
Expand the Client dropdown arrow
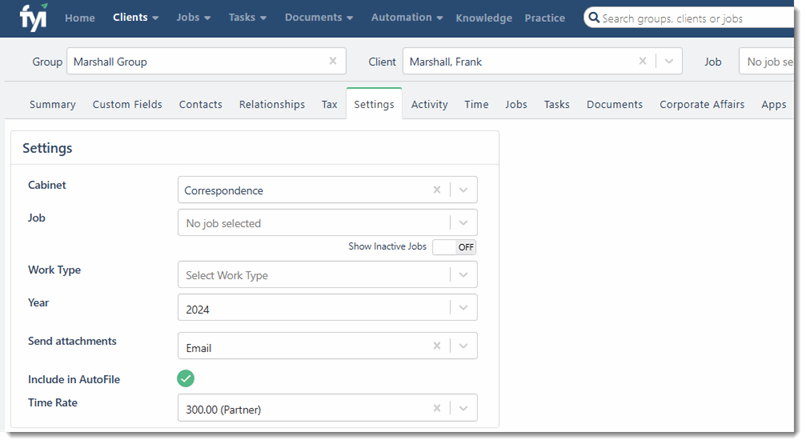669,61
